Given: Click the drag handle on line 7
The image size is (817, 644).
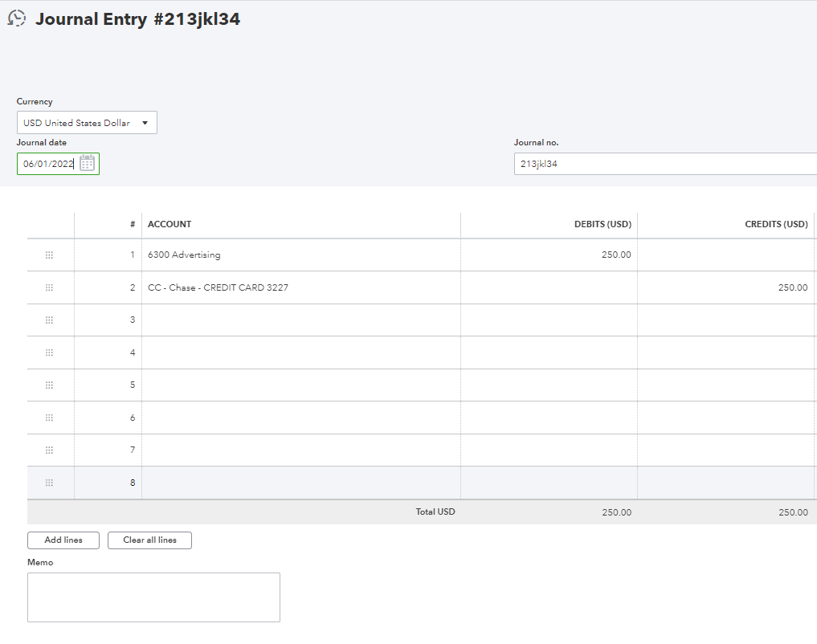Looking at the screenshot, I should pyautogui.click(x=50, y=450).
